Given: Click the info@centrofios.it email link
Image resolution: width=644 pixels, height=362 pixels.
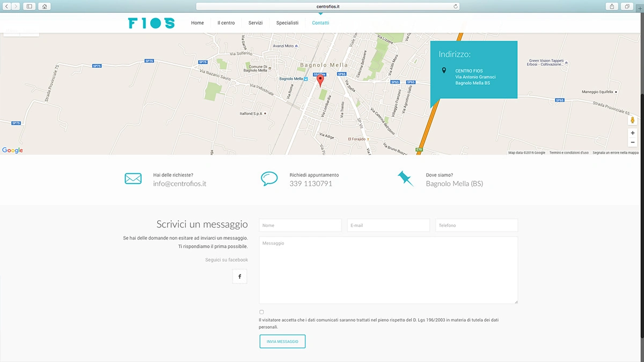Looking at the screenshot, I should pyautogui.click(x=180, y=183).
